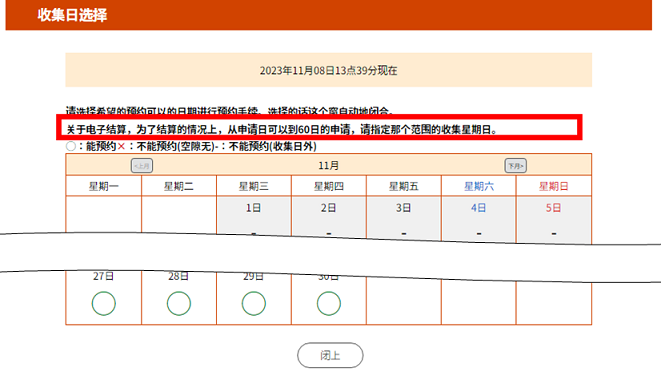The width and height of the screenshot is (661, 380).
Task: Click the current date-time banner text
Action: click(x=328, y=70)
